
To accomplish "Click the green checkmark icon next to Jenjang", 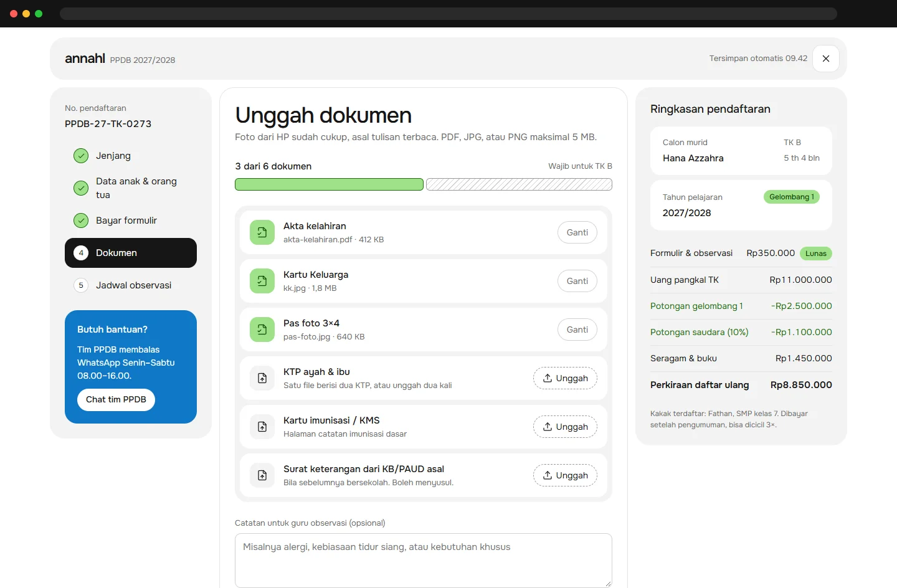I will [81, 156].
